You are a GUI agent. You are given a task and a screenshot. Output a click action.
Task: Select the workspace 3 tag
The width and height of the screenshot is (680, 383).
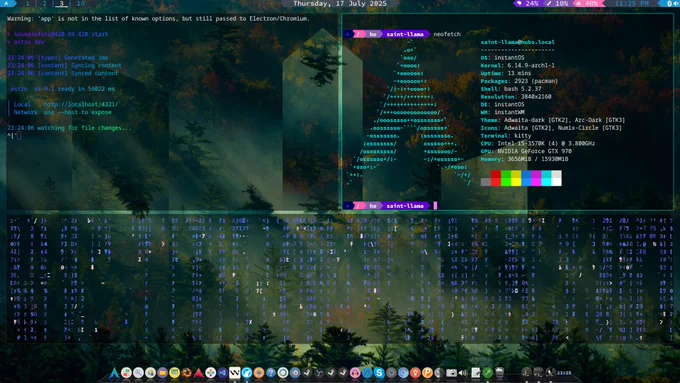61,3
